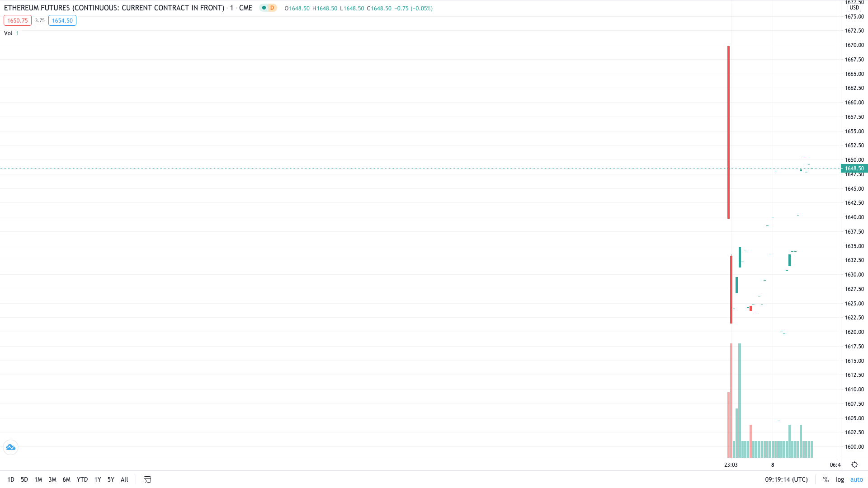Viewport: 868px width, 488px height.
Task: Click the Ethereum Futures symbol title
Action: pos(114,8)
